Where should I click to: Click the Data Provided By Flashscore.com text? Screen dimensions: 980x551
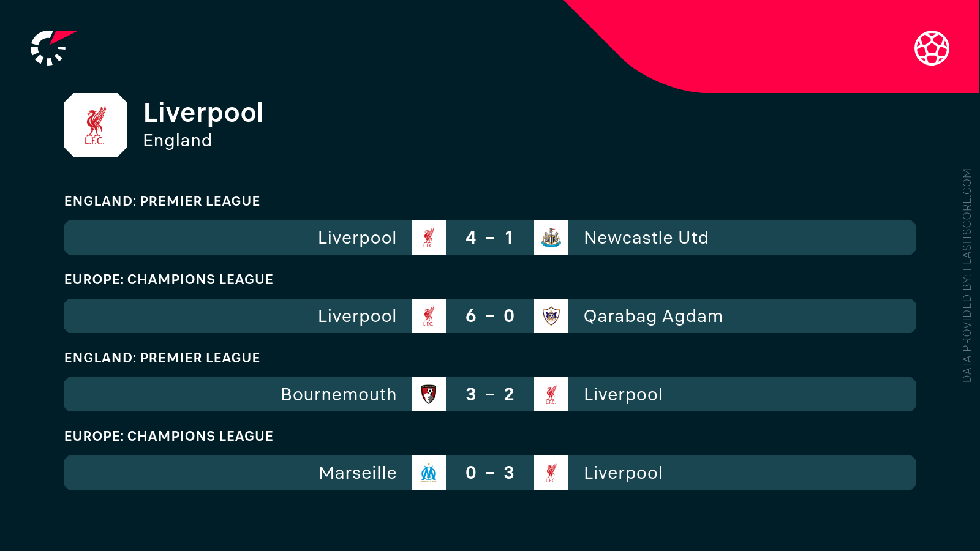pyautogui.click(x=967, y=275)
